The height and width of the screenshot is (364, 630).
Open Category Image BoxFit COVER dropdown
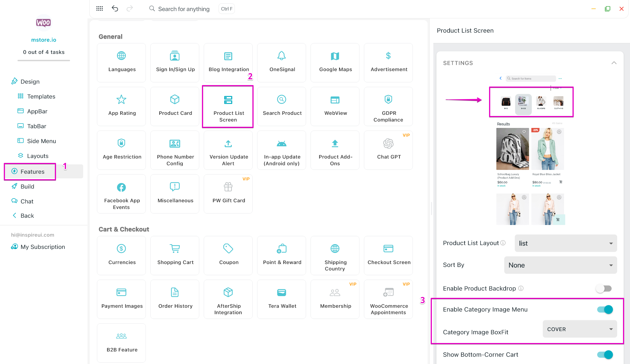click(580, 329)
